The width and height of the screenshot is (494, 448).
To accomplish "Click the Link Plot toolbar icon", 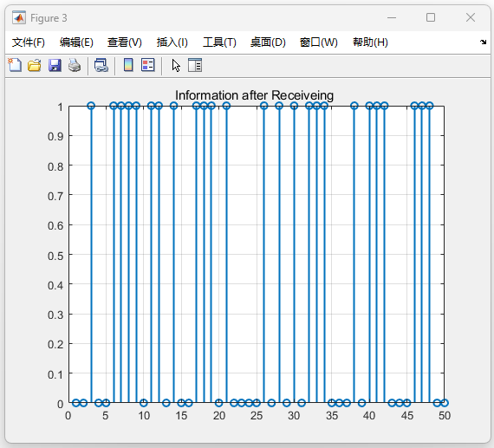I will point(101,66).
